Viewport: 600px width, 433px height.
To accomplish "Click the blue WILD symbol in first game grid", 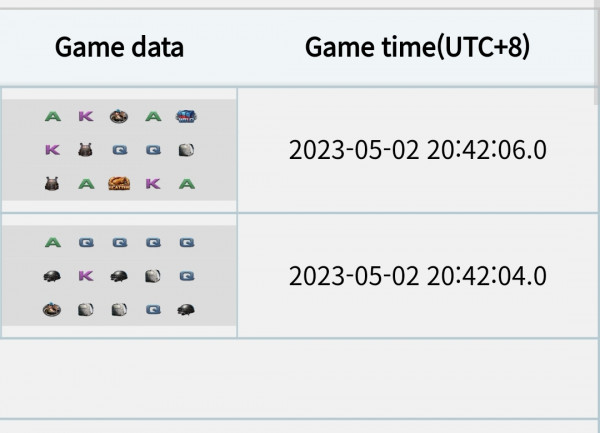I will tap(186, 116).
